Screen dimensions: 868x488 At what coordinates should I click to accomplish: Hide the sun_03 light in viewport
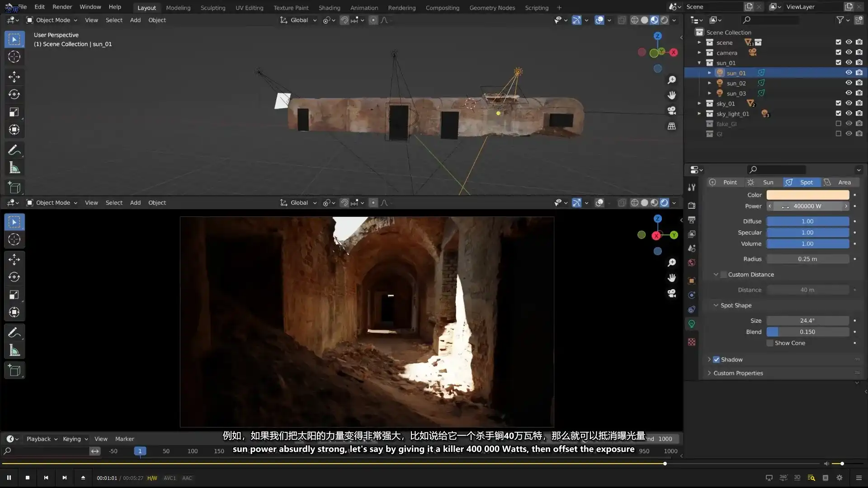click(849, 93)
